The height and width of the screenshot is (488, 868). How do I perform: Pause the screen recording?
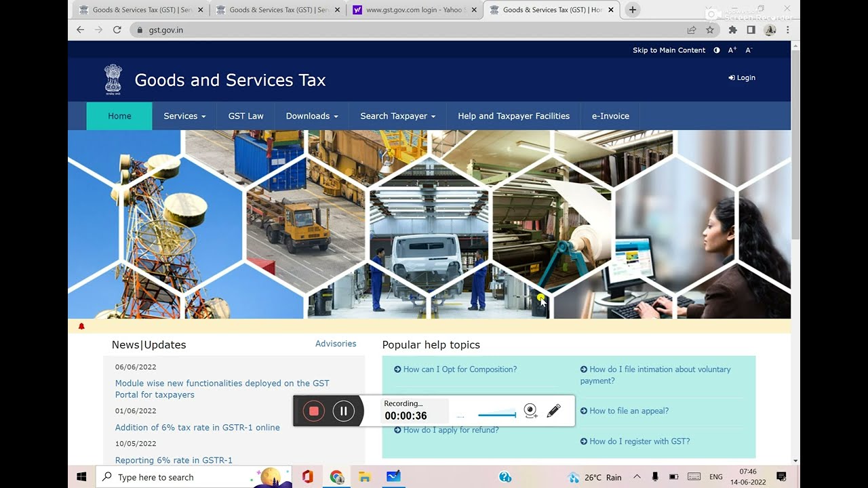pyautogui.click(x=344, y=411)
